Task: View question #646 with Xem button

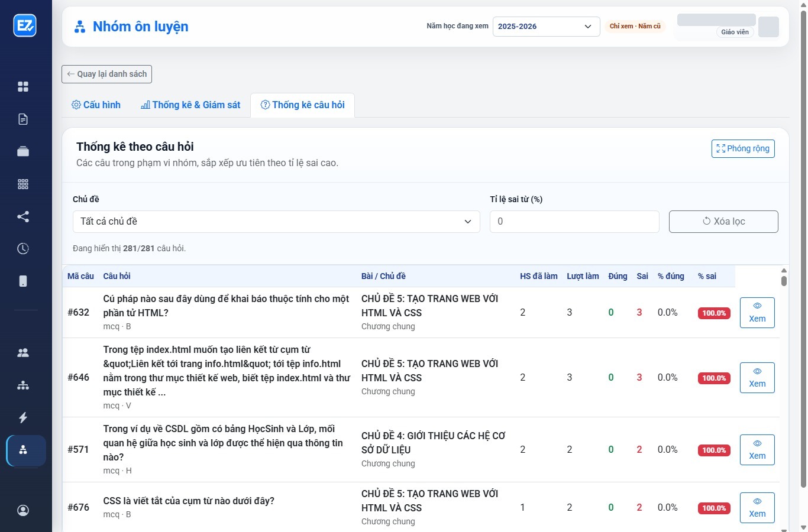Action: (757, 378)
